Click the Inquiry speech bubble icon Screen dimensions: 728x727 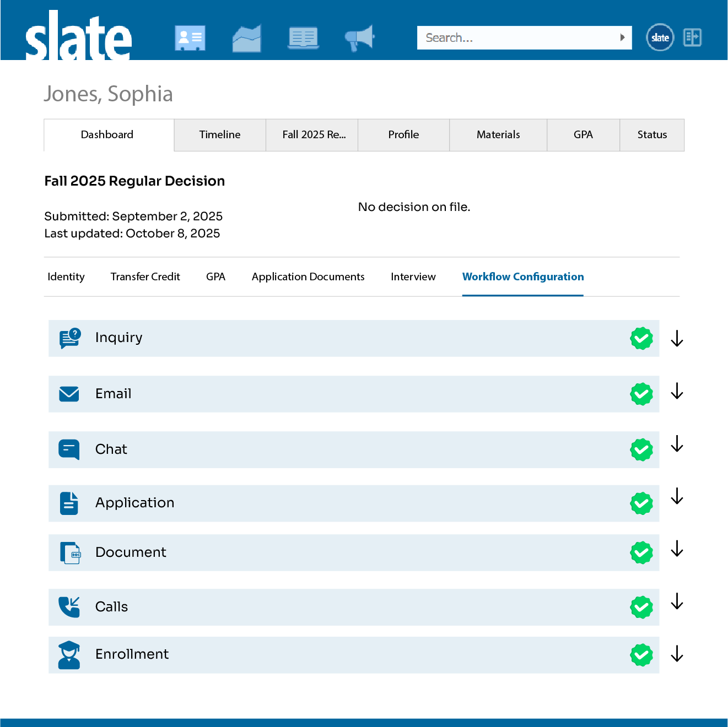coord(69,338)
